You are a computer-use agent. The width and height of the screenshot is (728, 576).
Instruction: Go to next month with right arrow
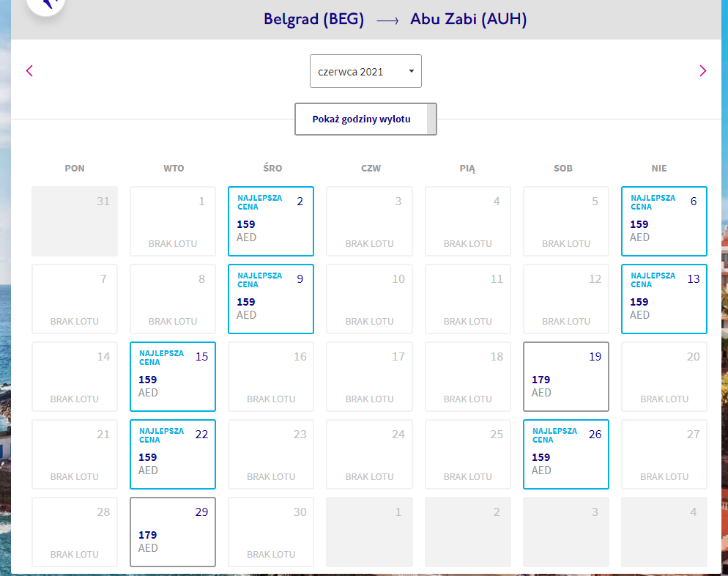(x=702, y=71)
